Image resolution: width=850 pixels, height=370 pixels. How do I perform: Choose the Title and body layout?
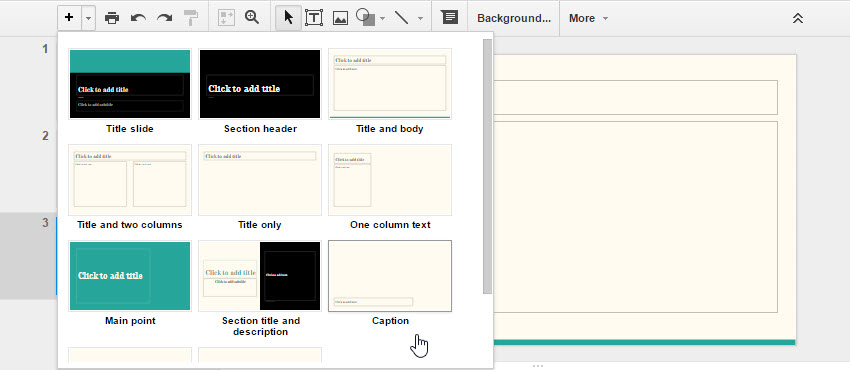click(390, 84)
